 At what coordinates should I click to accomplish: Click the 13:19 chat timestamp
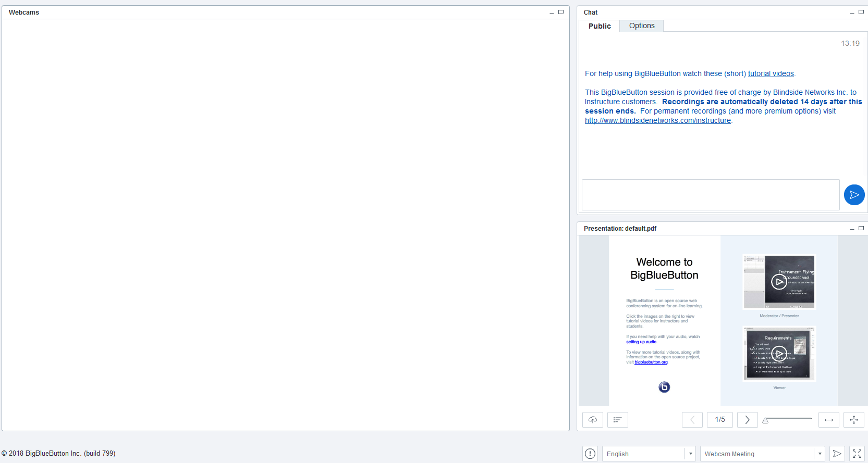pos(850,43)
